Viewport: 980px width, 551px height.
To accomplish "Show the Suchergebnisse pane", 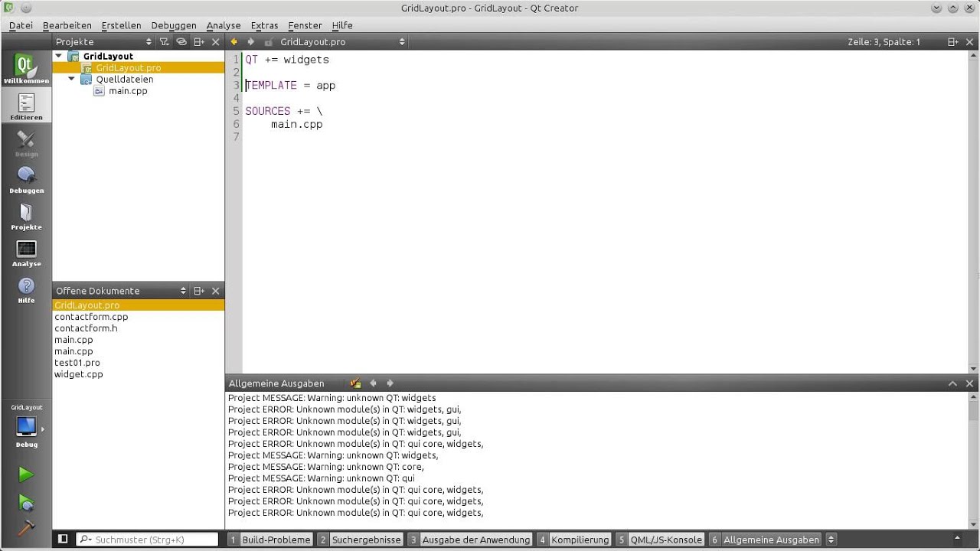I will (x=360, y=540).
